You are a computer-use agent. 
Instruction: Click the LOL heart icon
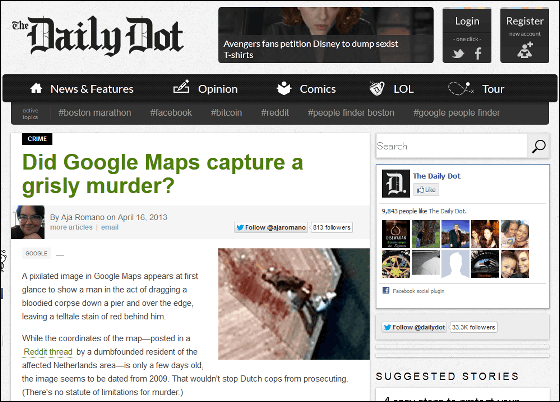point(377,88)
